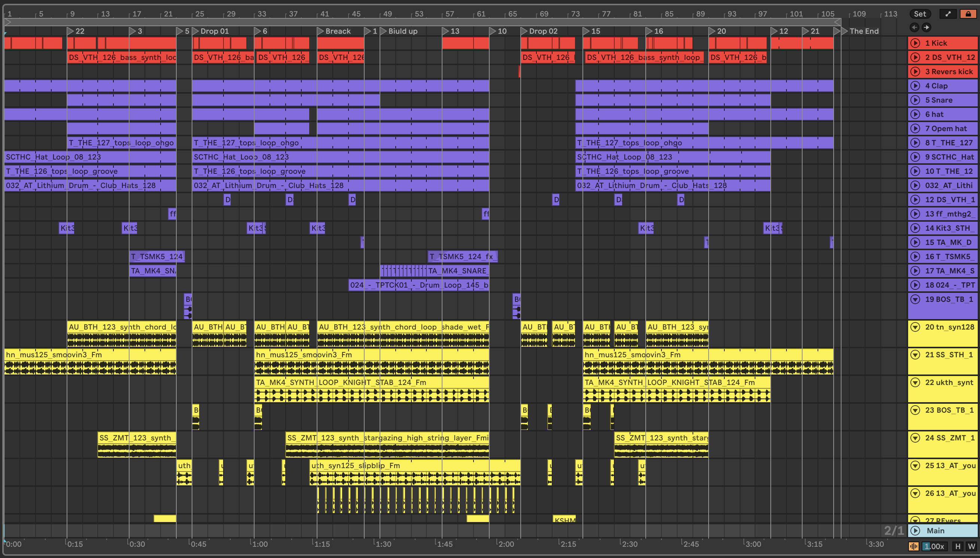
Task: Jump to next locator arrow
Action: (x=926, y=27)
